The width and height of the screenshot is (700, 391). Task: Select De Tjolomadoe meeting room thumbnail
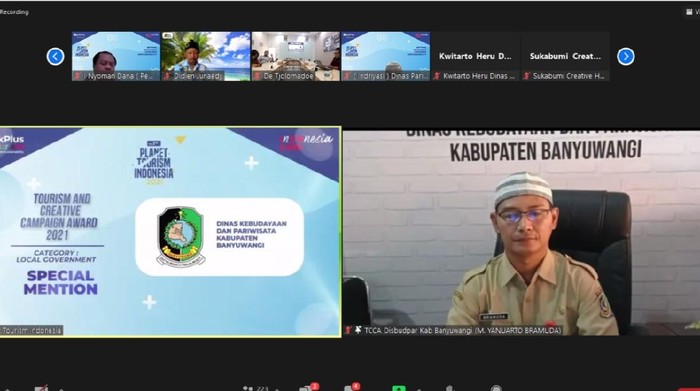pos(296,56)
